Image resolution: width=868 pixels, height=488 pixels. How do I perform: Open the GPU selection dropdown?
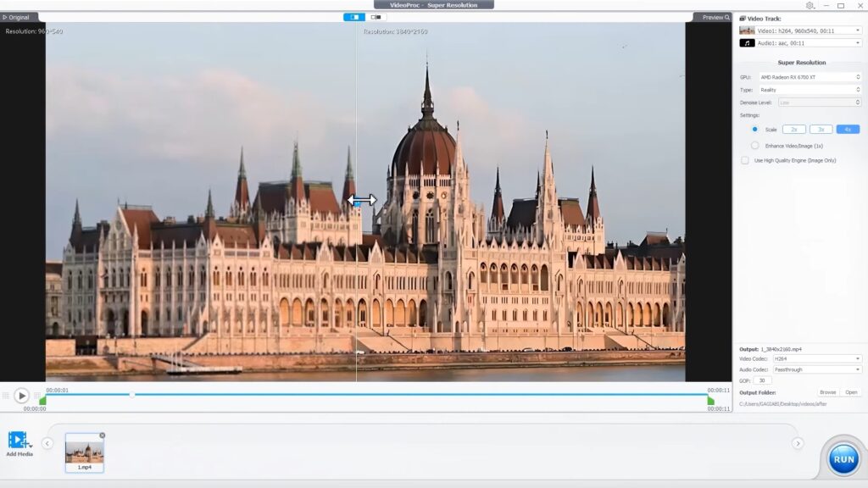pyautogui.click(x=810, y=77)
